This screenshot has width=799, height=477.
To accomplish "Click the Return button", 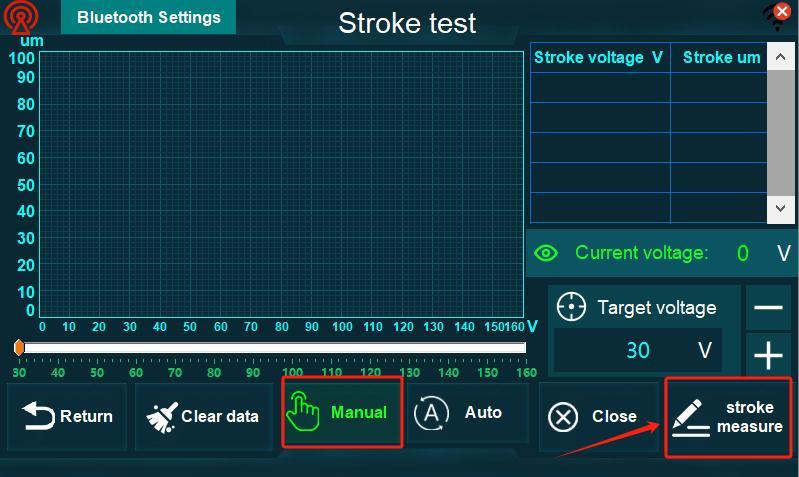I will point(68,416).
